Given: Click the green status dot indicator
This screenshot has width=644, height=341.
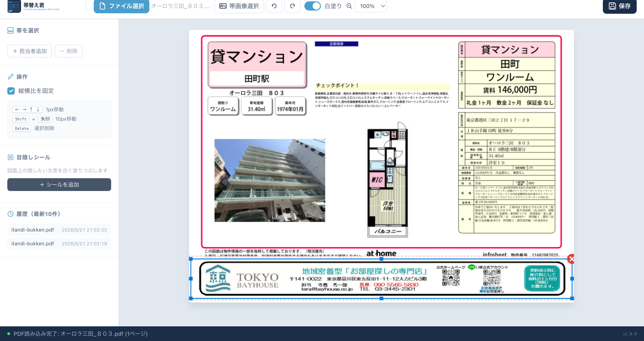Looking at the screenshot, I should pos(8,334).
